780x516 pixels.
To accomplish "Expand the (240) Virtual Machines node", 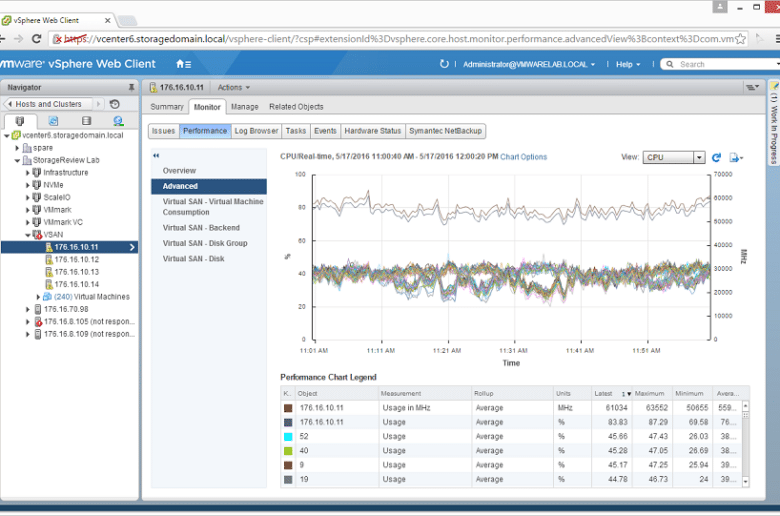I will 38,297.
